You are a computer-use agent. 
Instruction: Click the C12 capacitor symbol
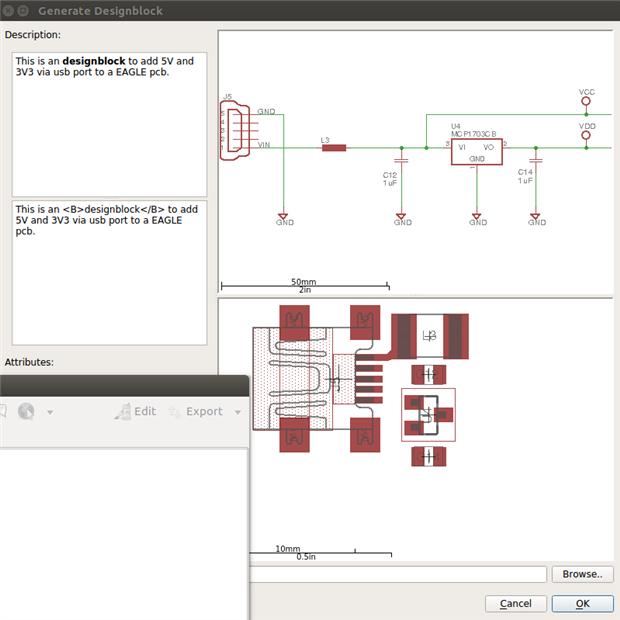click(x=401, y=160)
